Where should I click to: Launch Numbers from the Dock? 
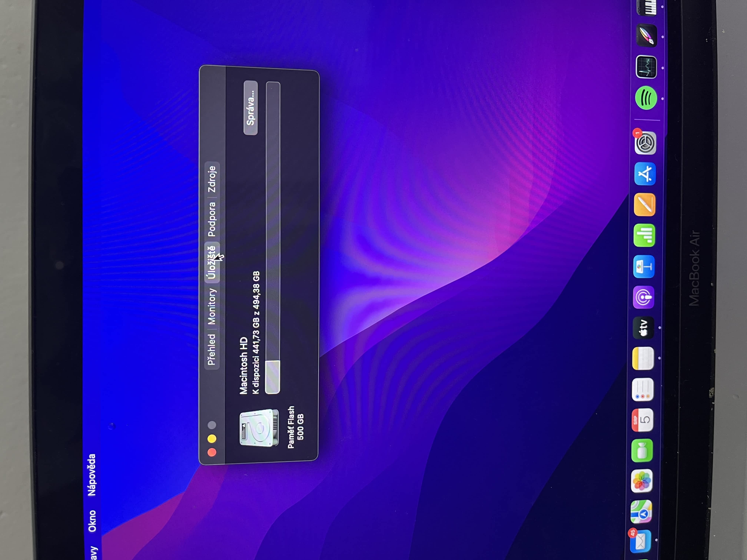point(644,235)
